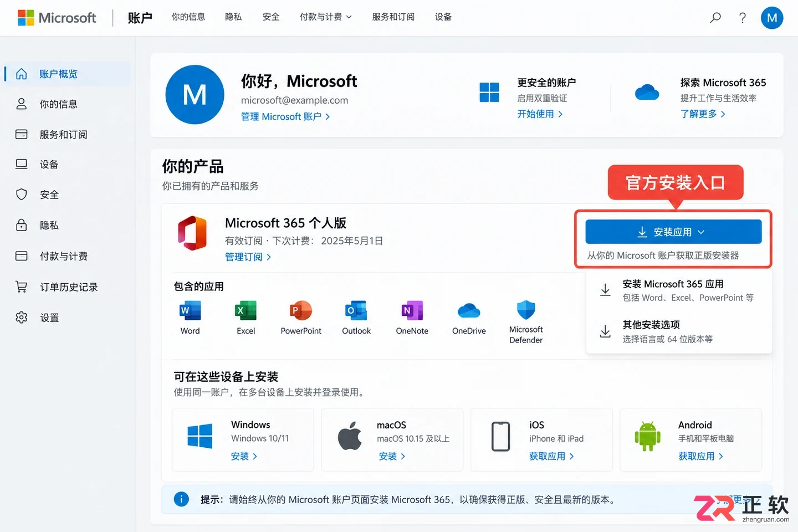Viewport: 798px width, 532px height.
Task: Open 隐私 in top navigation
Action: (x=233, y=17)
